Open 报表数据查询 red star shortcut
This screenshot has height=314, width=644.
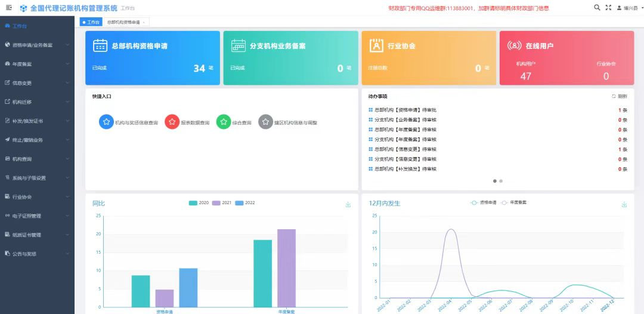[172, 122]
